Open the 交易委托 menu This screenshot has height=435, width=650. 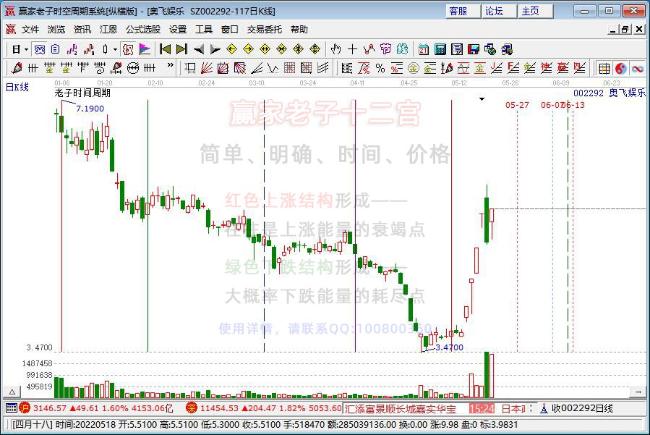pyautogui.click(x=264, y=29)
